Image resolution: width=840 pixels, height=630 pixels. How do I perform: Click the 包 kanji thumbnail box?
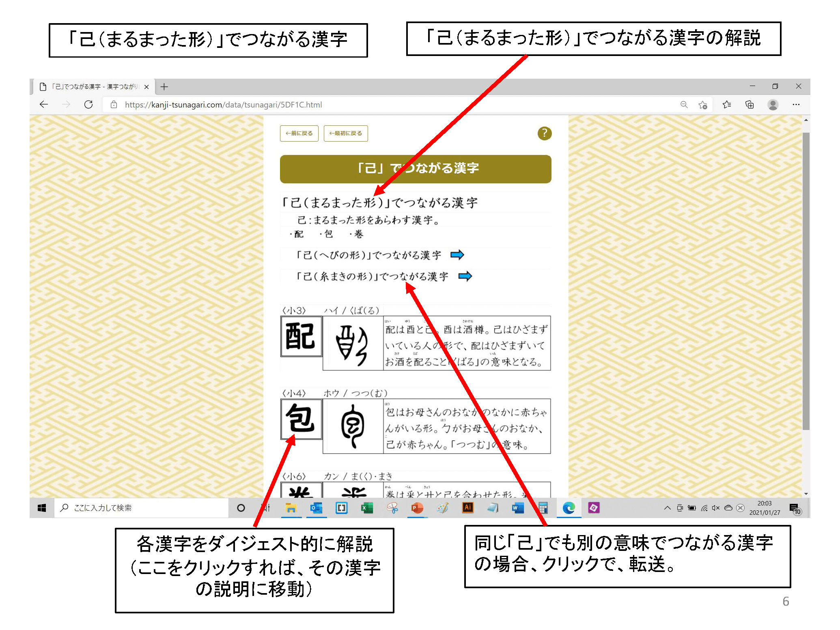(301, 419)
